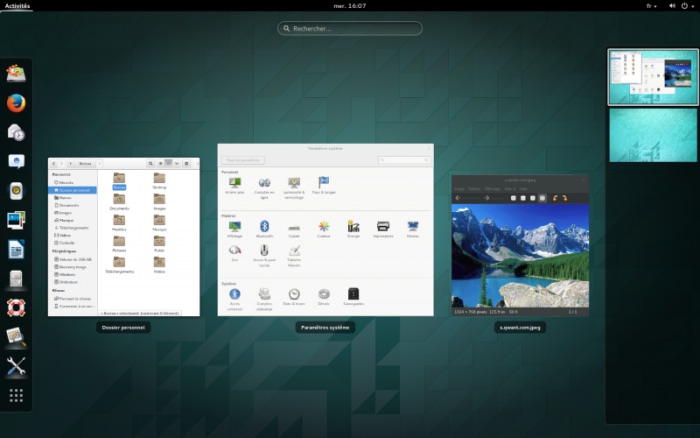Expand the power system menu
Viewport: 700px width, 438px height.
(685, 6)
